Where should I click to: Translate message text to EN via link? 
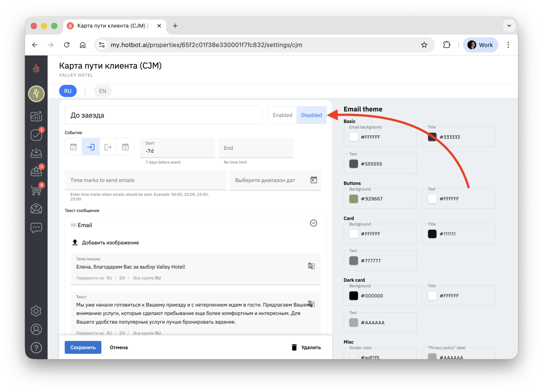coord(122,333)
